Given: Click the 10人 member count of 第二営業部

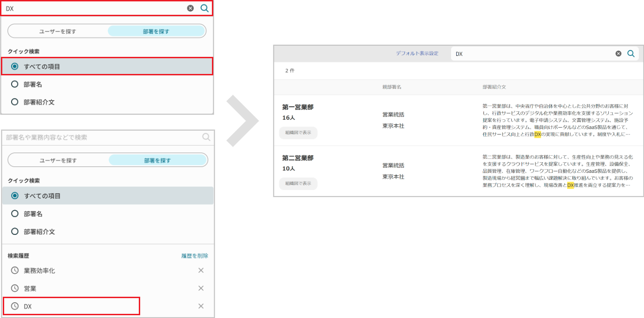Looking at the screenshot, I should 289,169.
